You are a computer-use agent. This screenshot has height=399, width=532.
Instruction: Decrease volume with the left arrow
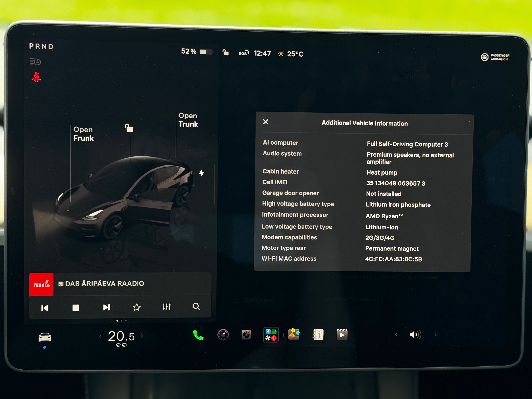click(x=396, y=335)
